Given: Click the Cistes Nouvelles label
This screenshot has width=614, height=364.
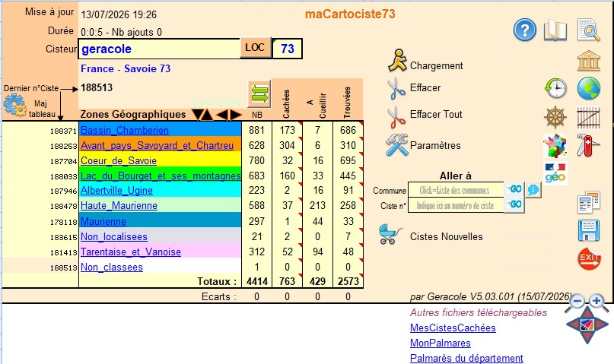Looking at the screenshot, I should pyautogui.click(x=446, y=236).
